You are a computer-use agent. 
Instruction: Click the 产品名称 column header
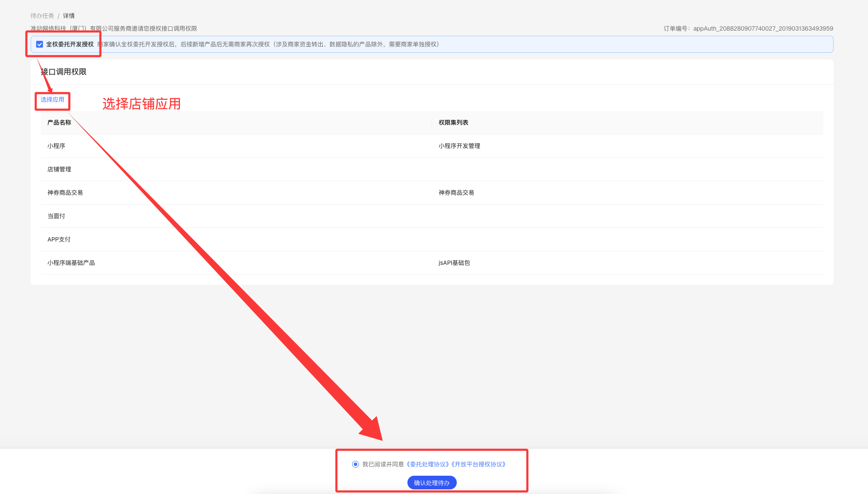(59, 122)
